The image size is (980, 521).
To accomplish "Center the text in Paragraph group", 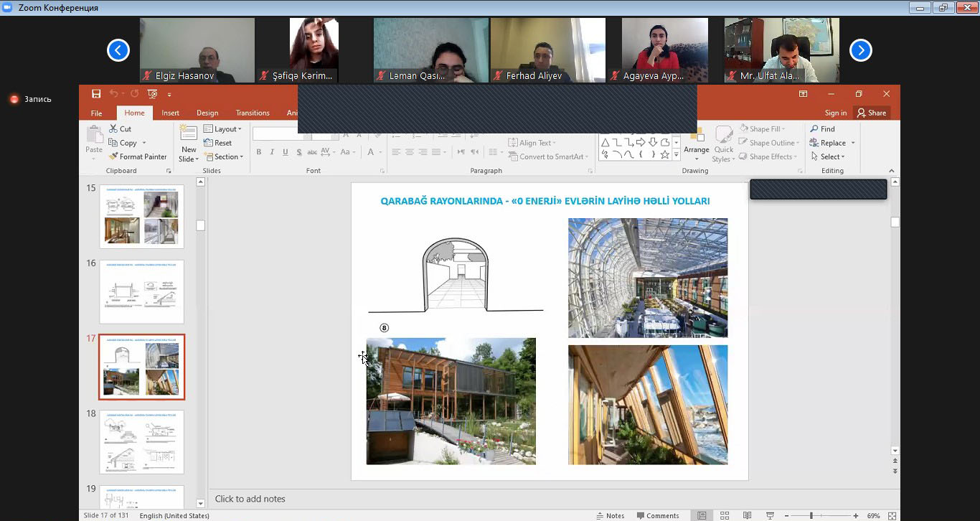I will click(x=410, y=152).
